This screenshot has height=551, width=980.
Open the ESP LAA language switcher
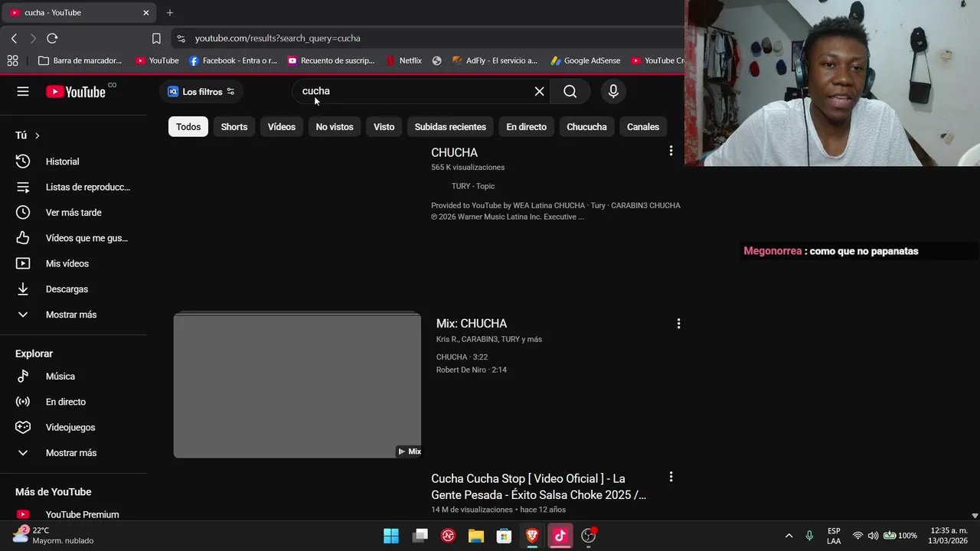[x=834, y=536]
